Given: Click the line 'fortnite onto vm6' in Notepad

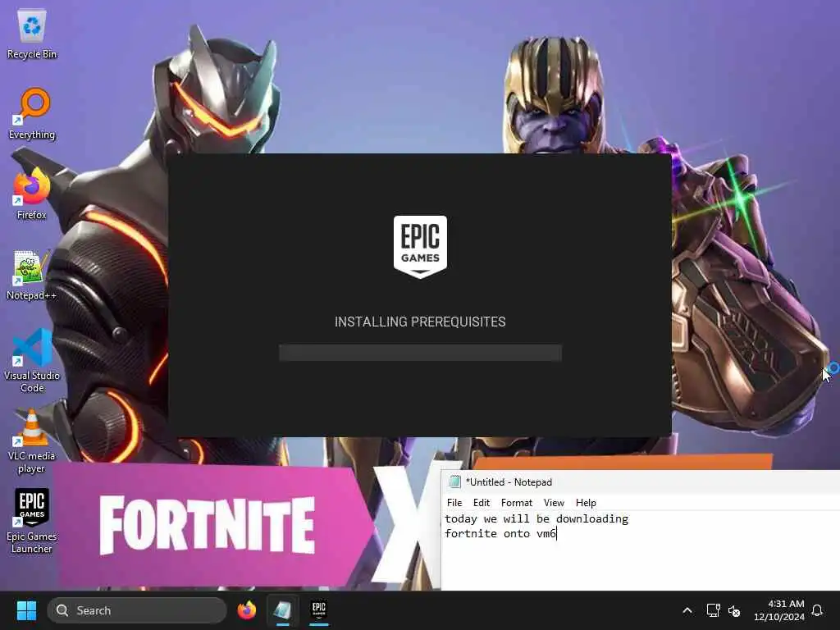Looking at the screenshot, I should coord(500,533).
